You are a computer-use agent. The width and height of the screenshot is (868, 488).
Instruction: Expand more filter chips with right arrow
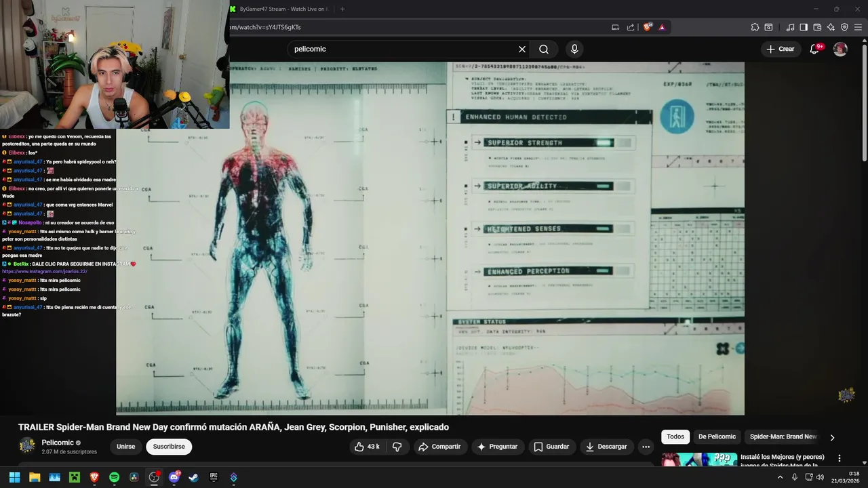[x=832, y=437]
